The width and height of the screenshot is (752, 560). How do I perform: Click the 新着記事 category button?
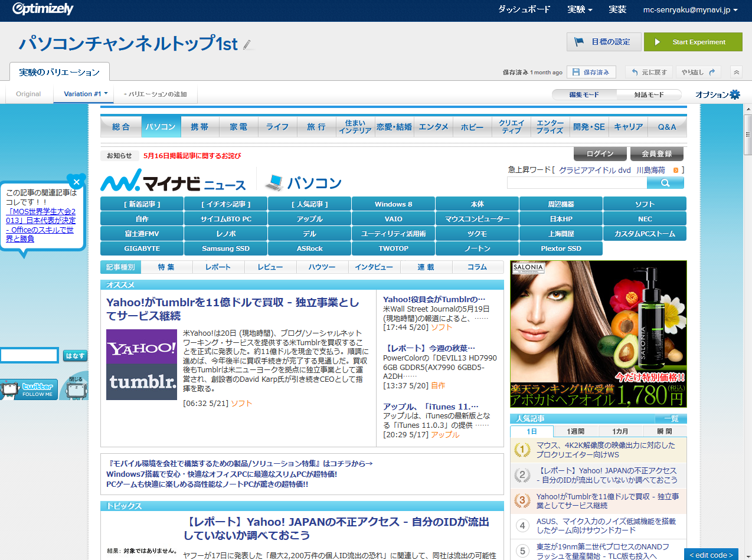142,204
